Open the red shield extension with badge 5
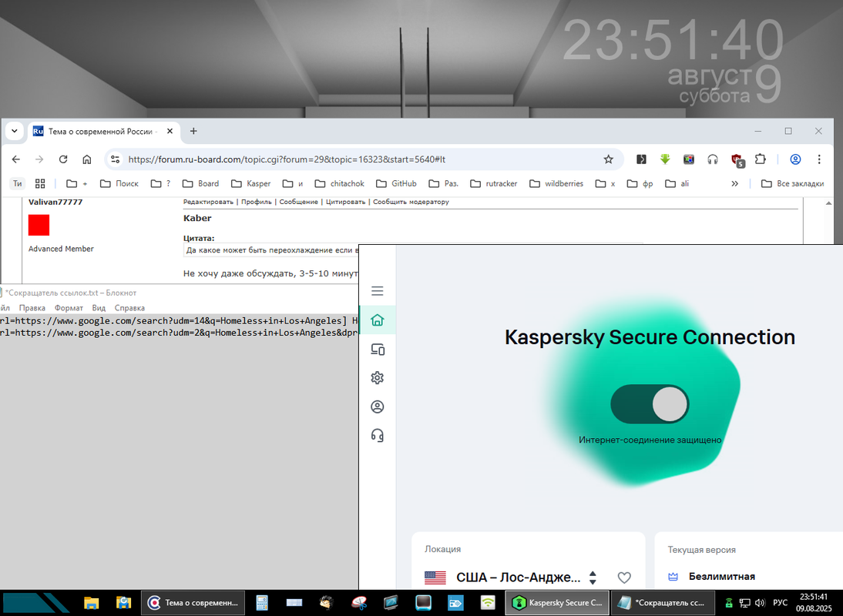Screen dimensions: 843x616 pyautogui.click(x=737, y=160)
